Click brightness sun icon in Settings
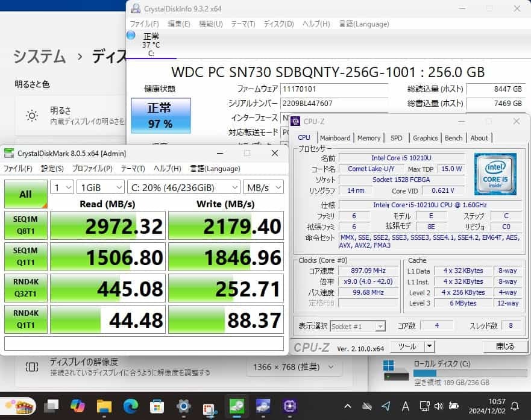Viewport: 531px width, 420px height. pyautogui.click(x=32, y=116)
